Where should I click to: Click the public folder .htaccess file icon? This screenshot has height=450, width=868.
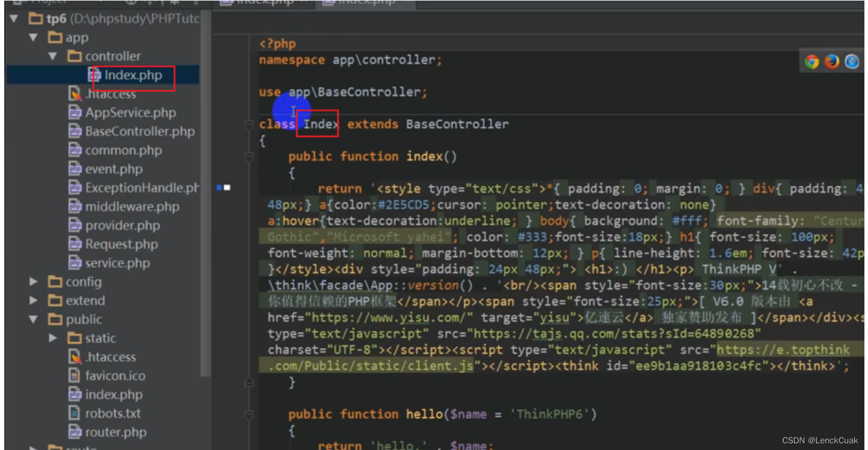tap(75, 357)
